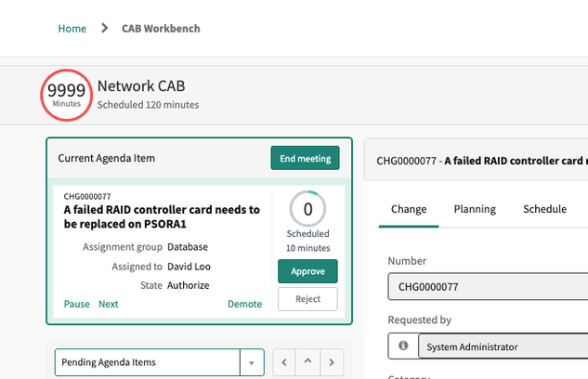Image resolution: width=588 pixels, height=379 pixels.
Task: Go to Home via breadcrumb link
Action: tap(72, 29)
